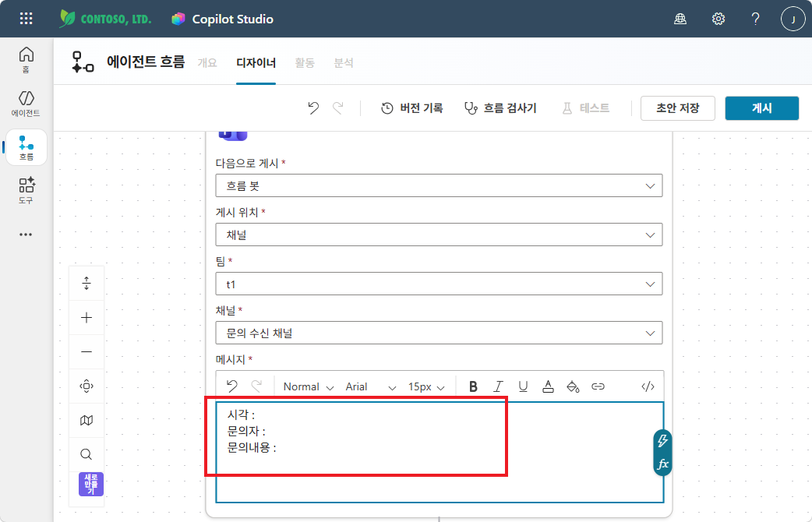Undo the last designer action
Viewport: 812px width, 522px height.
313,108
